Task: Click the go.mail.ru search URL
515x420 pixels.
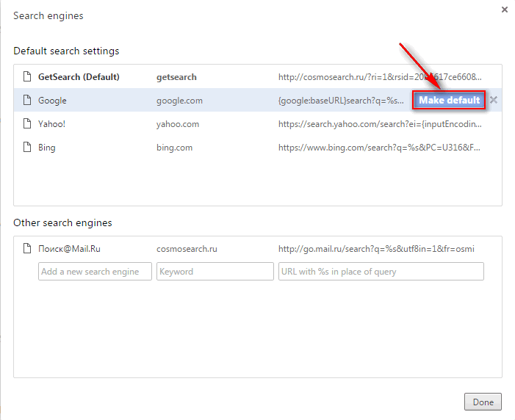Action: (376, 249)
